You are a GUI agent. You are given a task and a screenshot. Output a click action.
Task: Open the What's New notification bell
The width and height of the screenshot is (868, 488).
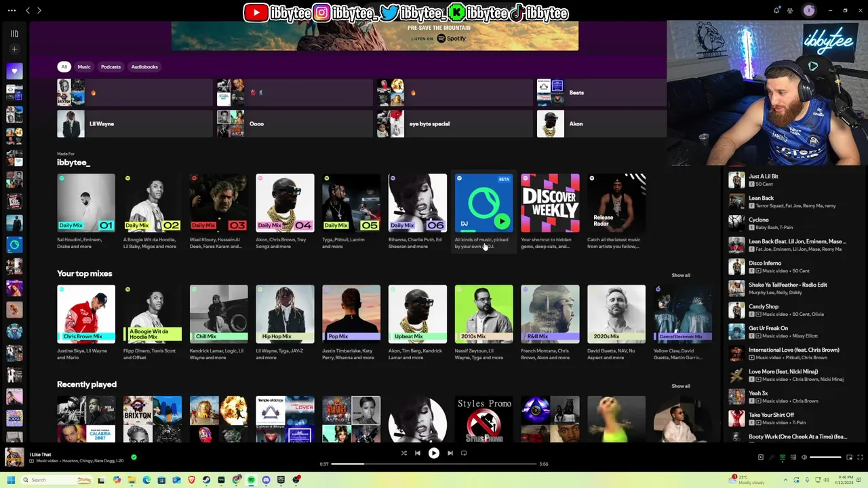tap(776, 10)
